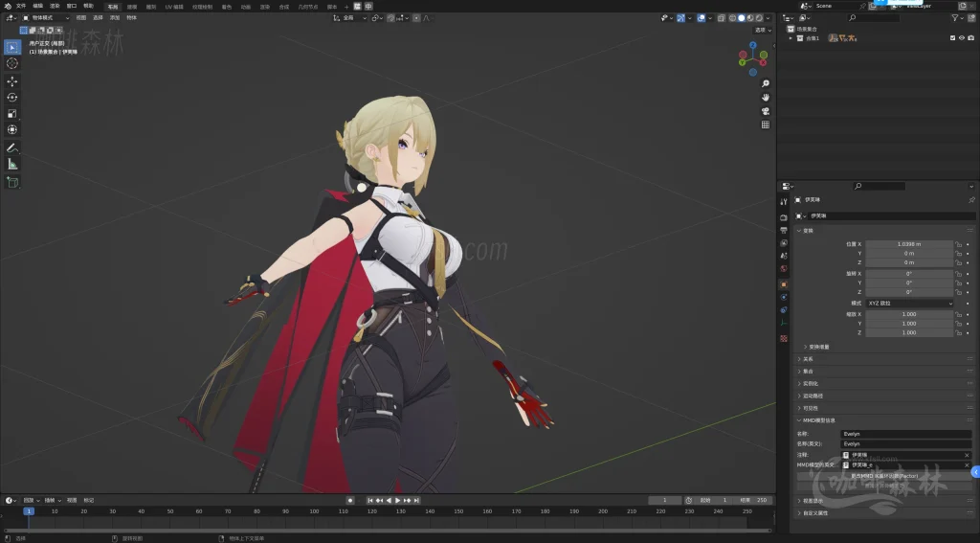The image size is (980, 543).
Task: Switch to solid viewport shading
Action: (742, 18)
